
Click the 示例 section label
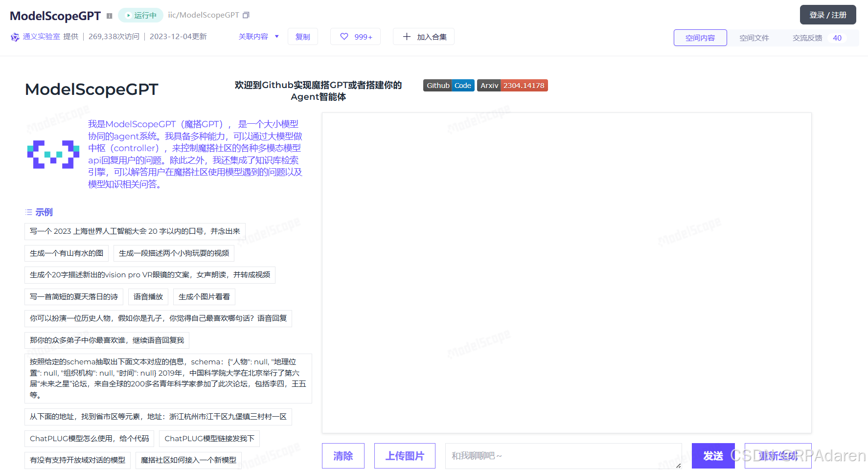(x=44, y=212)
